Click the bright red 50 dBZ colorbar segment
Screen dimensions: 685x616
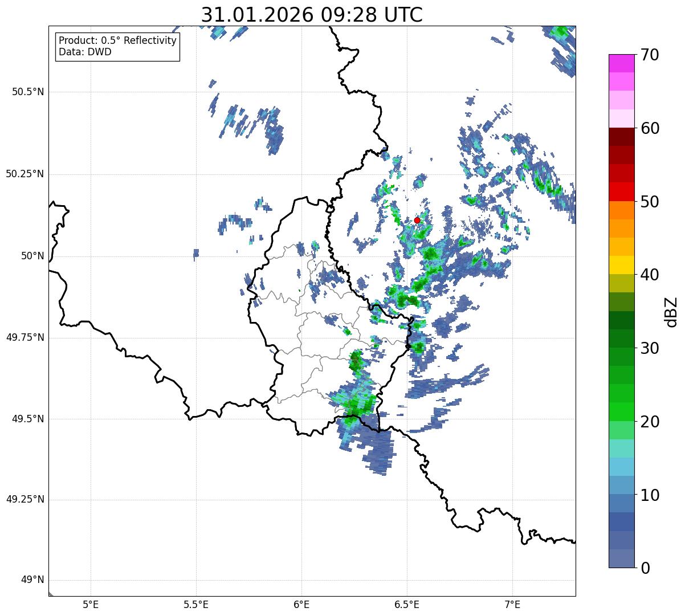coord(621,192)
